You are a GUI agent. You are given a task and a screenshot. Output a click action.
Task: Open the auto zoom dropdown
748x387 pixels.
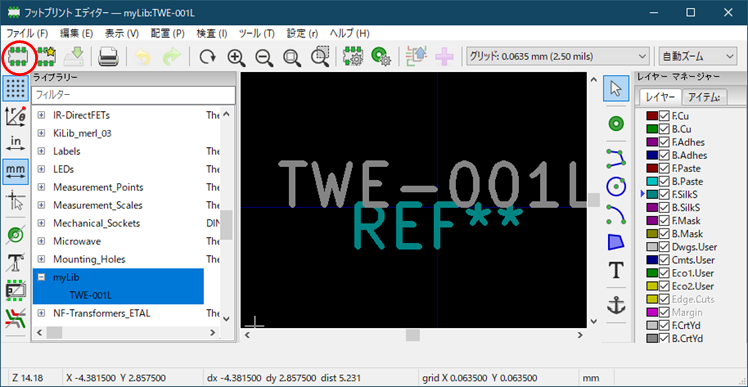click(697, 57)
